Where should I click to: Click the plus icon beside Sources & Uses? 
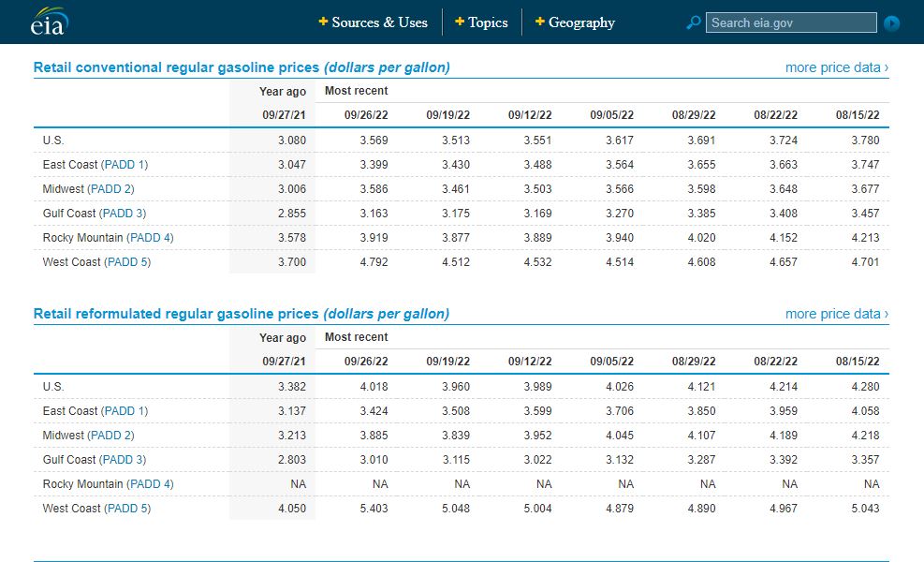coord(322,22)
